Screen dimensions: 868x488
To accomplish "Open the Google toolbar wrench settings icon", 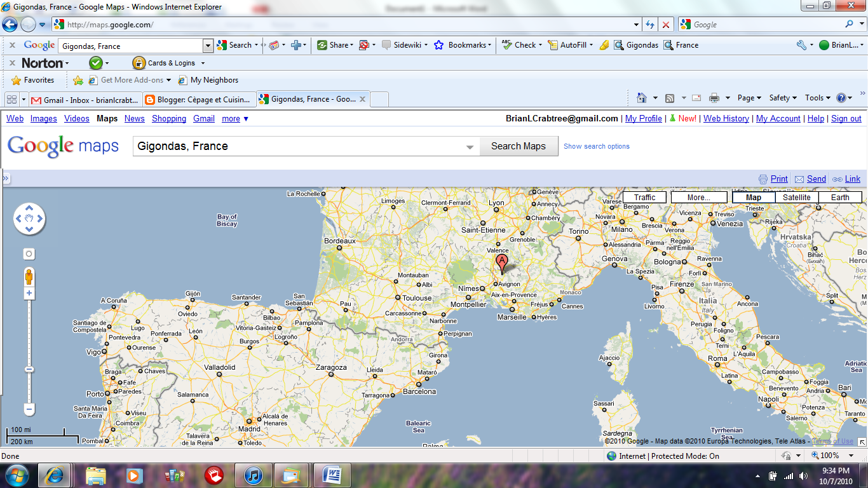I will tap(801, 45).
